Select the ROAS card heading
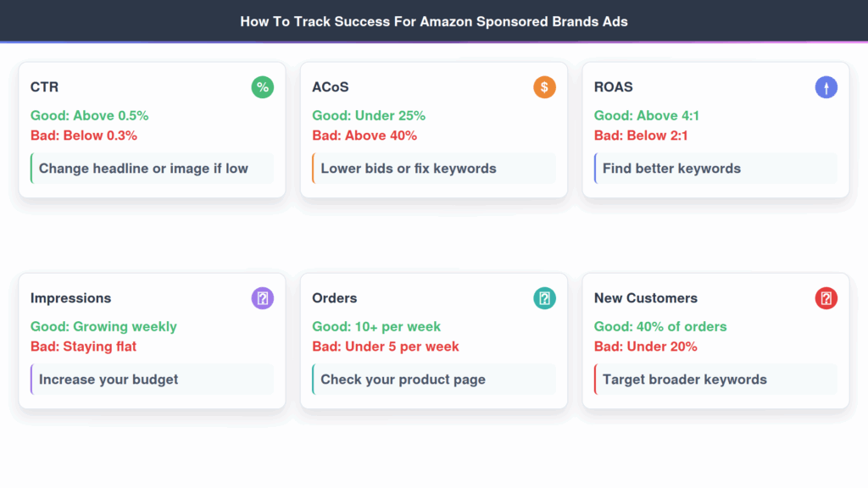This screenshot has height=488, width=868. 614,86
